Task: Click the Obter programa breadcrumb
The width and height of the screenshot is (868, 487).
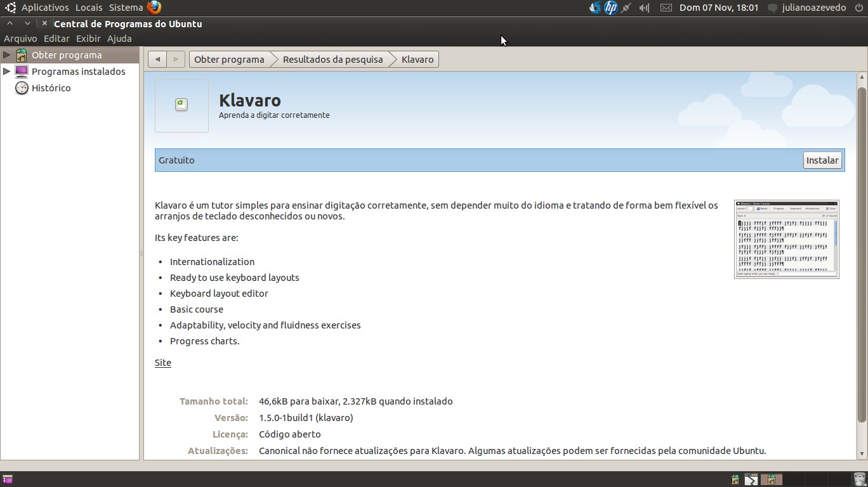Action: click(x=229, y=60)
